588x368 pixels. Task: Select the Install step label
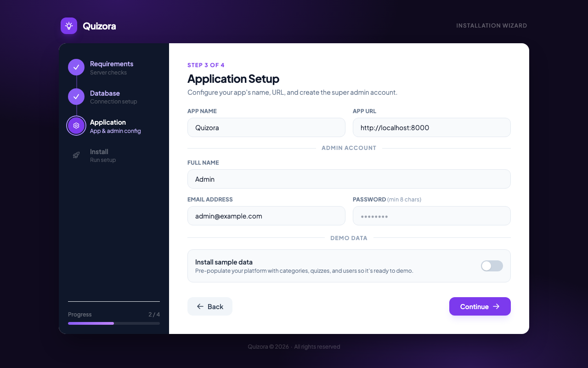coord(99,152)
